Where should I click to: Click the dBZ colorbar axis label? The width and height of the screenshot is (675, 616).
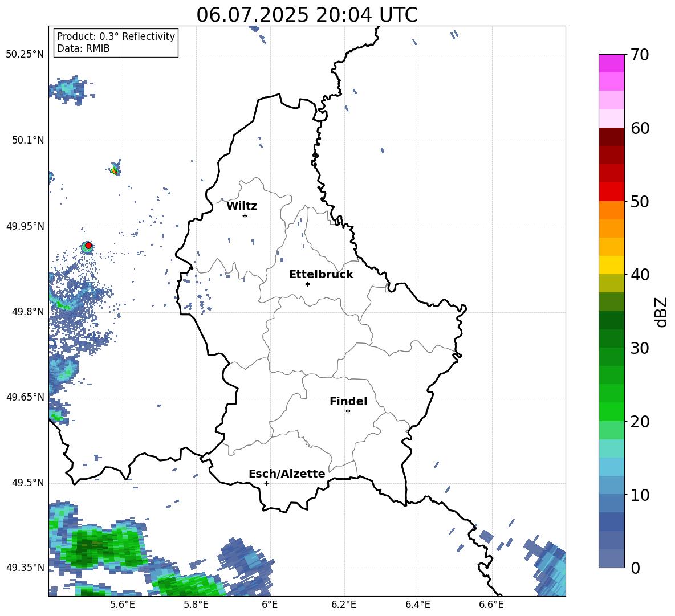click(x=661, y=312)
